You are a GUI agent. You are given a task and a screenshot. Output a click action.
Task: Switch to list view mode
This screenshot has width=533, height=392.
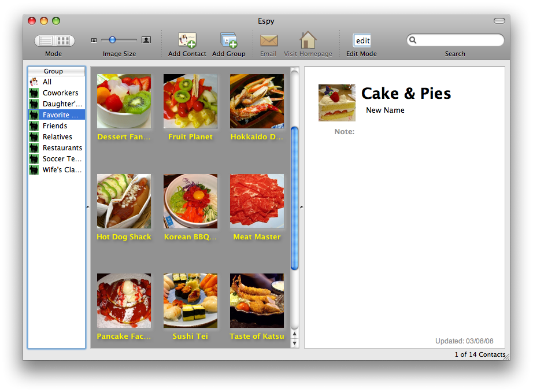point(45,41)
